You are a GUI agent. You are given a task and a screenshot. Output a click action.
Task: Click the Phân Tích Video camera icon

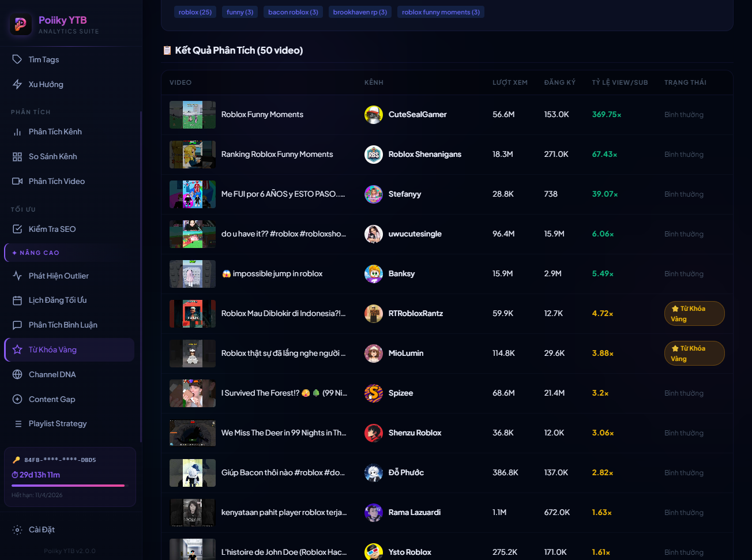click(x=17, y=181)
